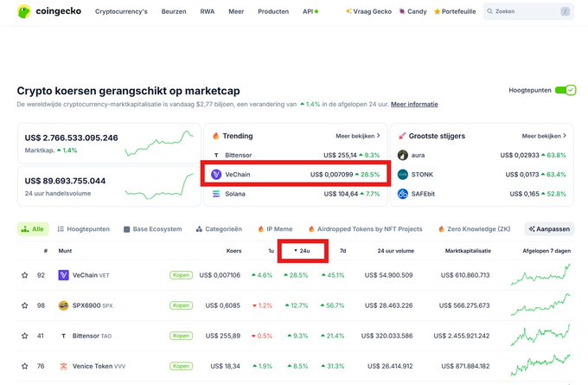The height and width of the screenshot is (385, 588).
Task: Open the Beurzen menu
Action: point(174,11)
